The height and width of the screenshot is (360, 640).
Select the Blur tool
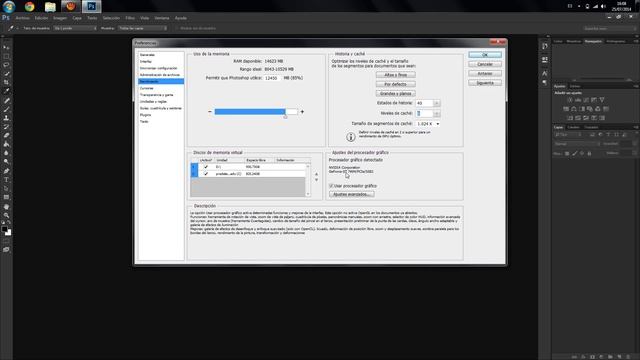(6, 153)
